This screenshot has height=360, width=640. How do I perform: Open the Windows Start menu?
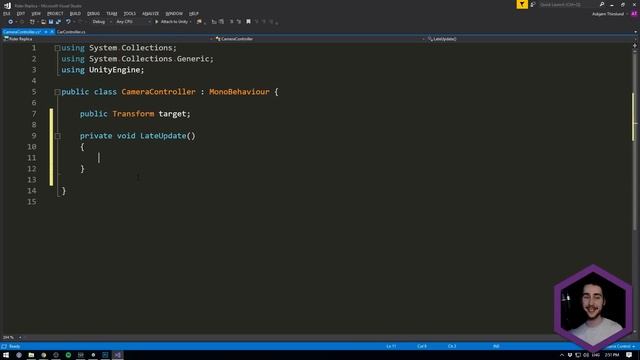click(6, 355)
